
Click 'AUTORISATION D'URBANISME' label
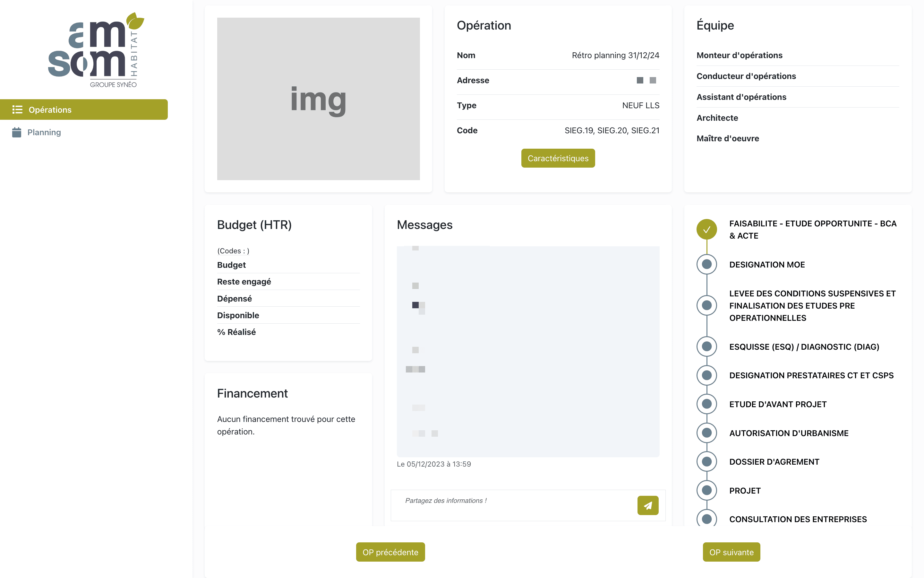pos(789,433)
